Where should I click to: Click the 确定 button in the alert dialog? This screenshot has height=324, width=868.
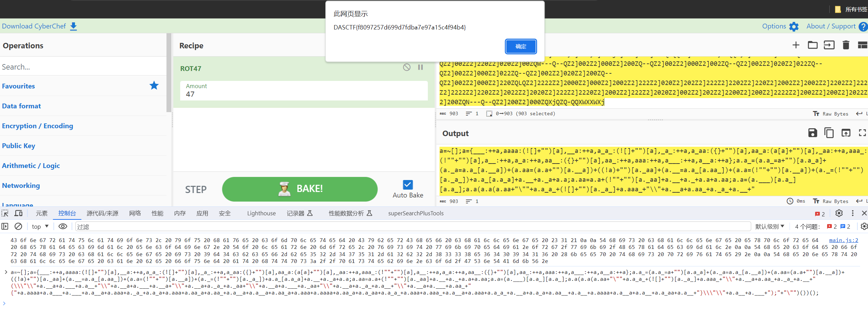coord(521,46)
